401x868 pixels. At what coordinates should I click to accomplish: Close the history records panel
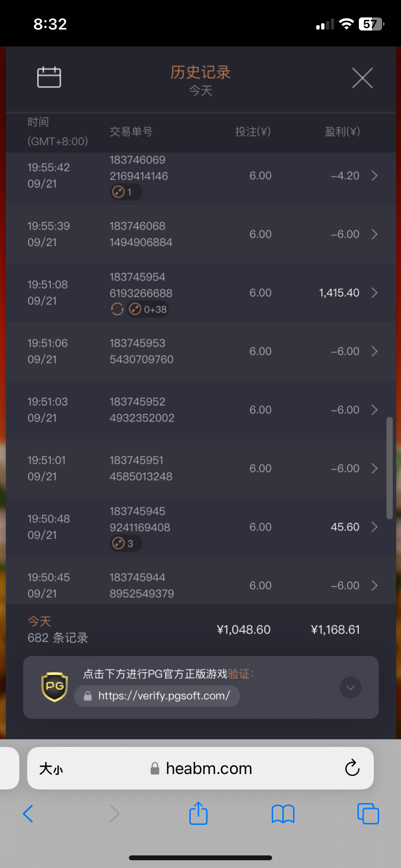[x=362, y=78]
